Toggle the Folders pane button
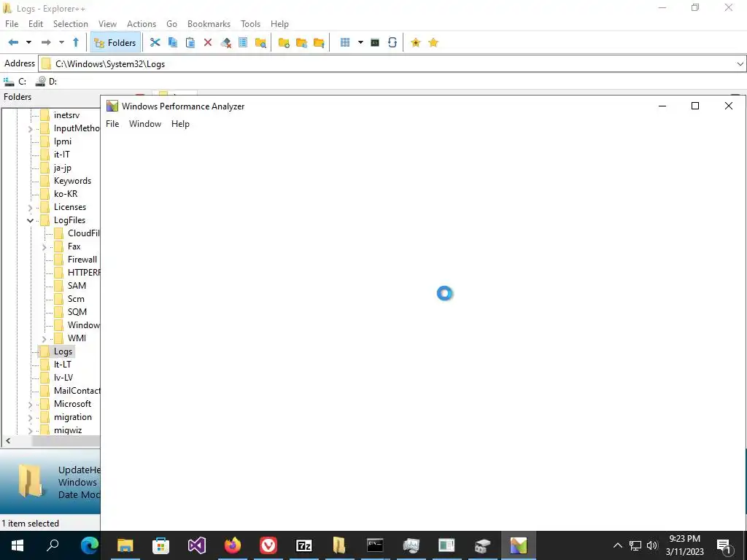The height and width of the screenshot is (560, 747). pyautogui.click(x=115, y=43)
